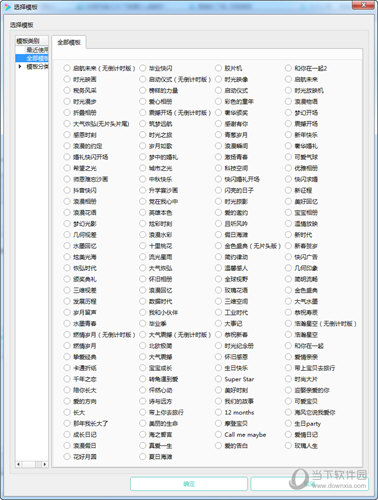Pick the 时光之旅 template

point(143,135)
